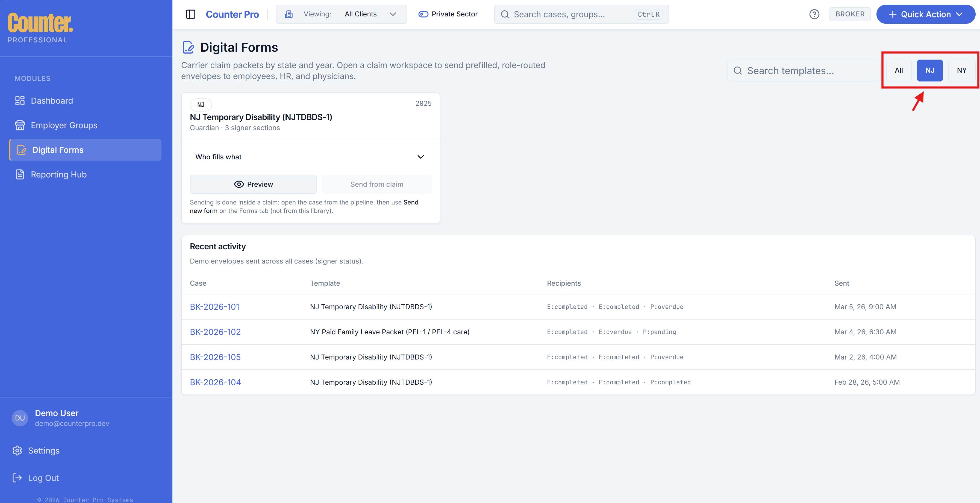
Task: Click the Settings gear icon
Action: (x=17, y=450)
